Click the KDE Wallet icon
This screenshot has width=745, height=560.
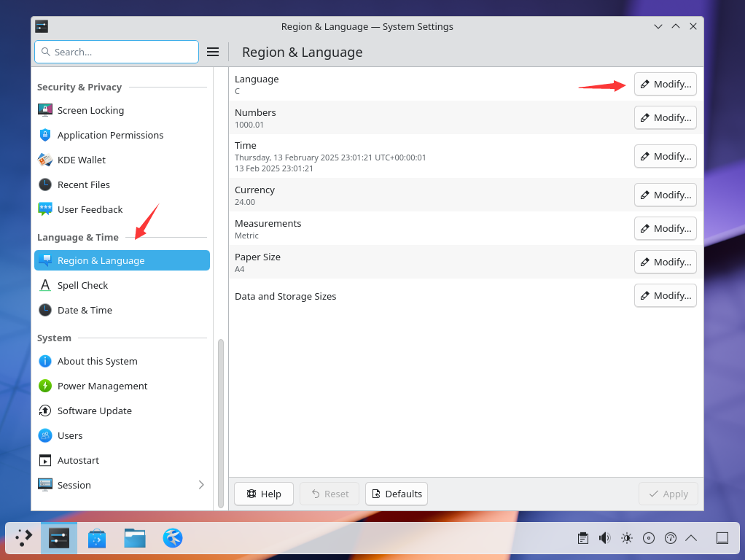[x=45, y=160]
